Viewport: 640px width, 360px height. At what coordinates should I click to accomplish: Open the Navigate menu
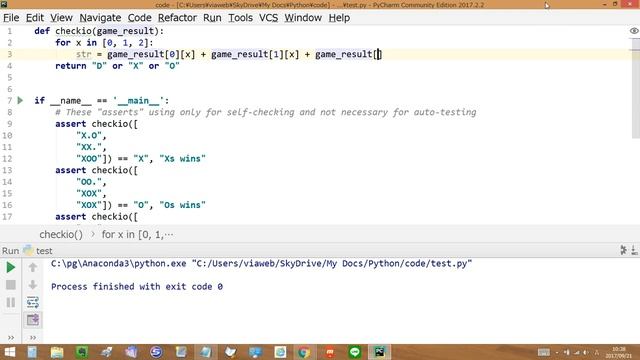click(x=100, y=18)
